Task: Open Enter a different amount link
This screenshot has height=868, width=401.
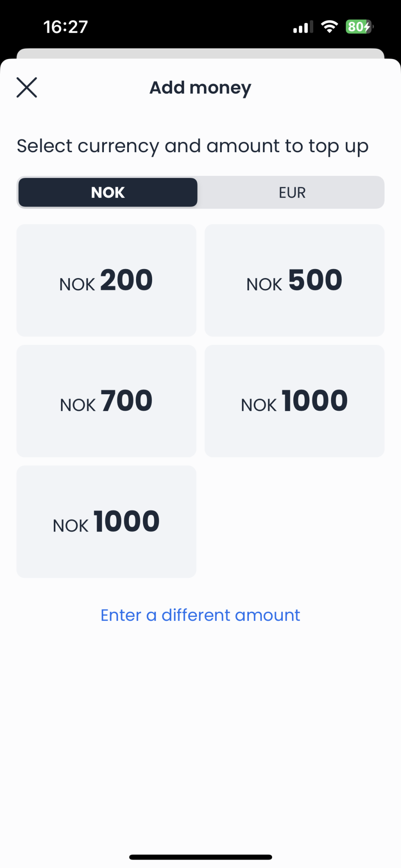Action: [200, 615]
